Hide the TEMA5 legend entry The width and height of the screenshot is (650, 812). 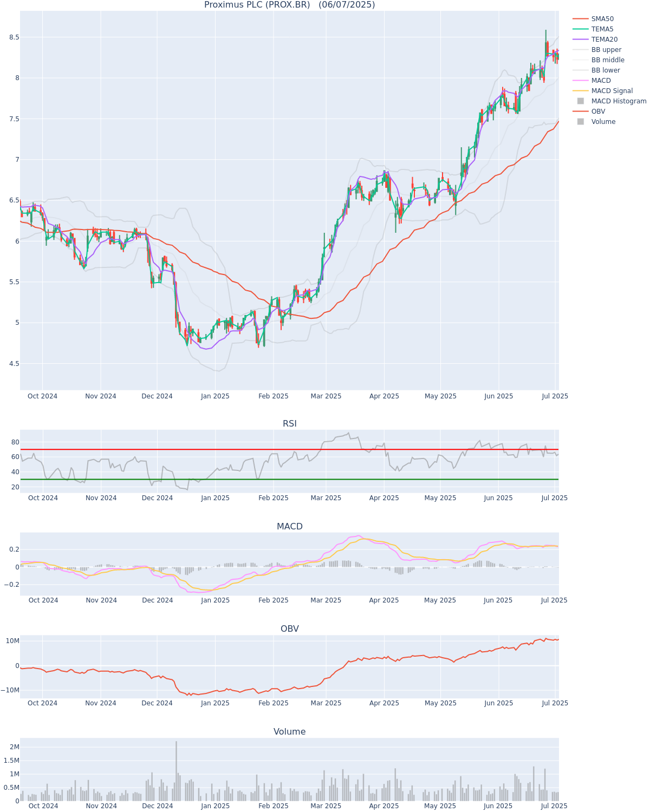point(602,29)
